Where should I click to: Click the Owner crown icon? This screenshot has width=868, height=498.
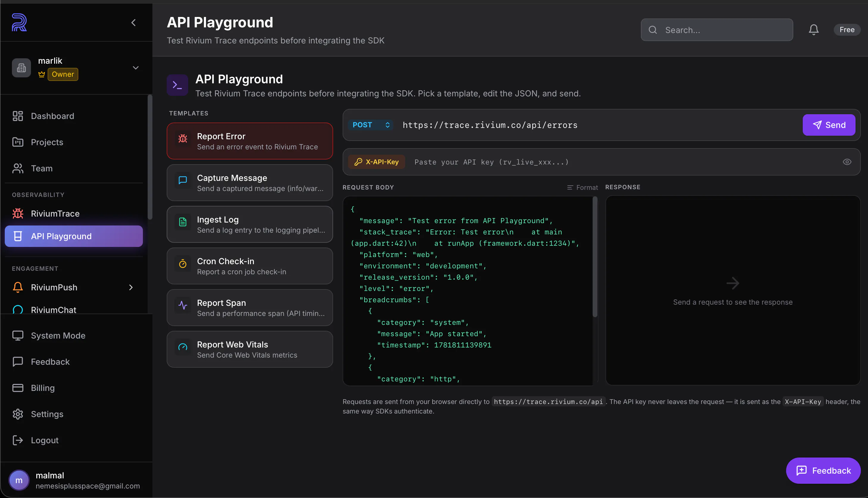(x=42, y=74)
